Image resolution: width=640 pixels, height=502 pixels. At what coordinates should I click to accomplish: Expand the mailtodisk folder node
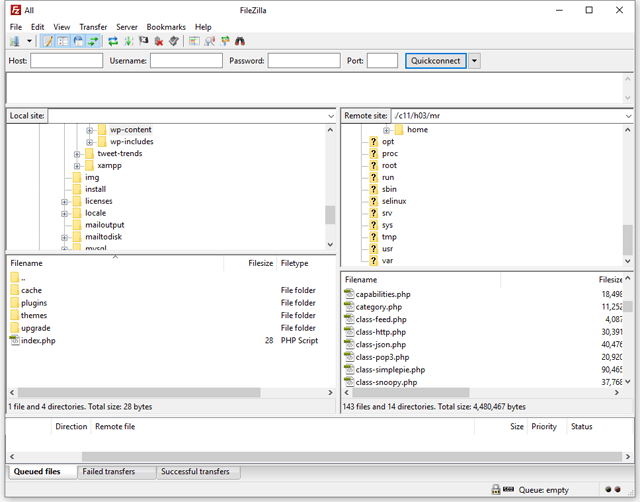pos(64,237)
